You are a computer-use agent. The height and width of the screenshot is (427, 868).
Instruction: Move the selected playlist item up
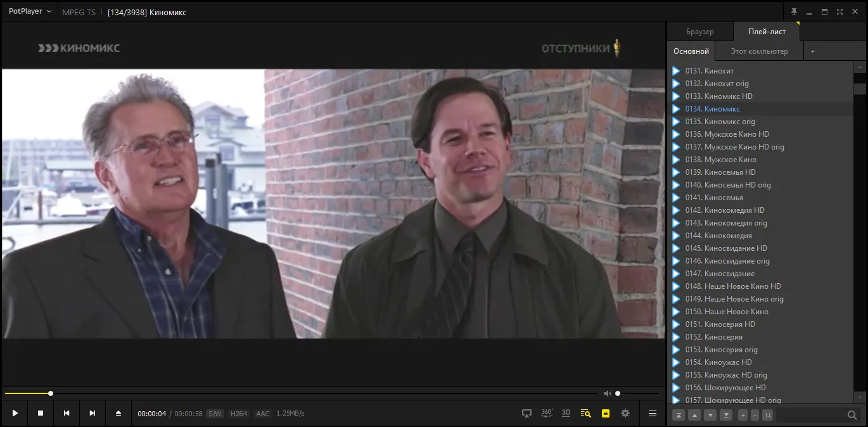(694, 415)
